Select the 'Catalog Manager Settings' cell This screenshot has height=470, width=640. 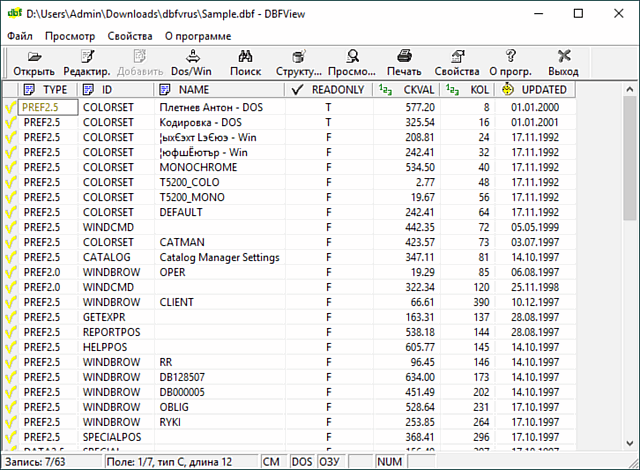pos(219,257)
